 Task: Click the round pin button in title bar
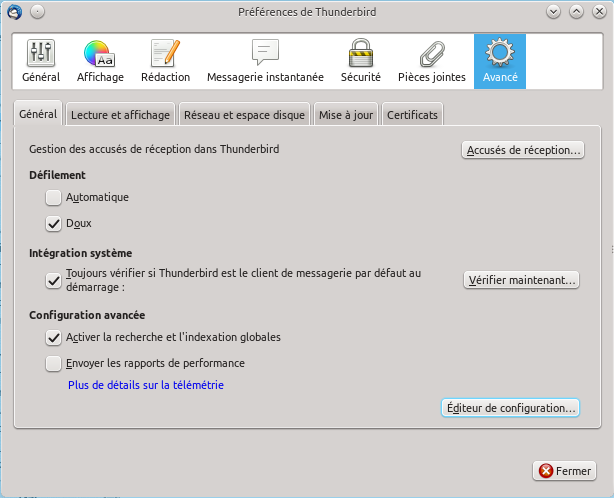point(37,12)
